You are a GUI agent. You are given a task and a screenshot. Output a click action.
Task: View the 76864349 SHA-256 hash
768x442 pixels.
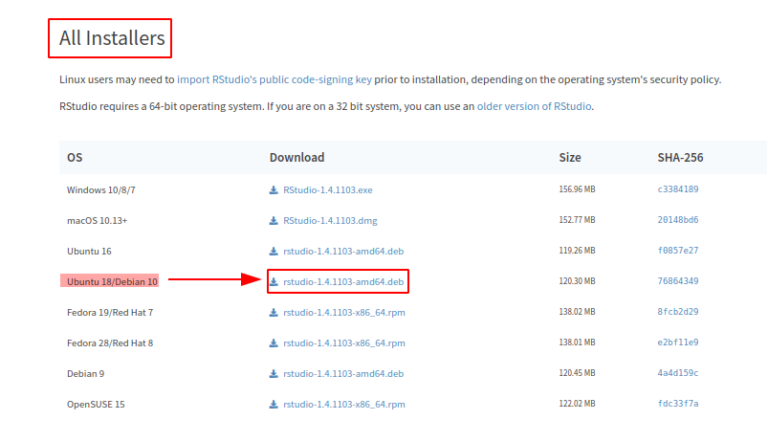pyautogui.click(x=678, y=282)
